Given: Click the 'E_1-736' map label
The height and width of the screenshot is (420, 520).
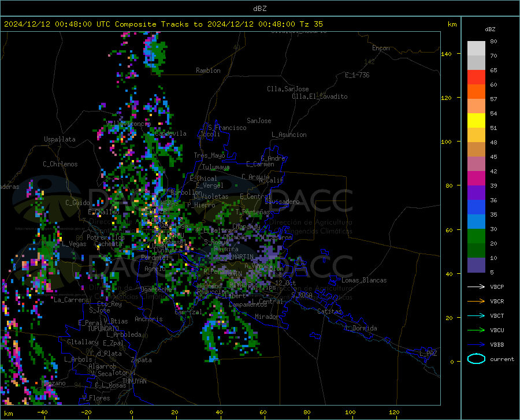Looking at the screenshot, I should click(x=357, y=75).
